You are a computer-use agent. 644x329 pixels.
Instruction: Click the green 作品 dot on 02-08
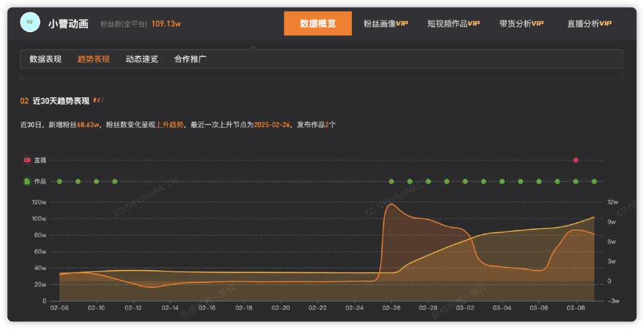click(60, 182)
